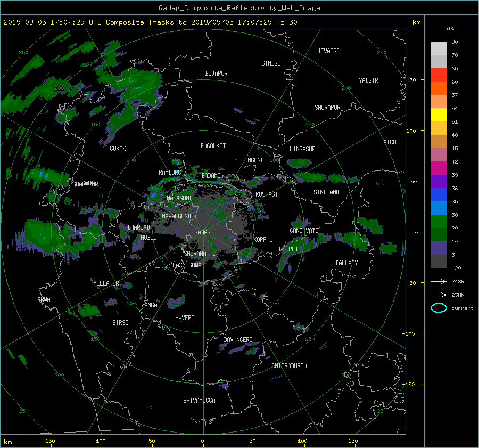Click the cyan current-track ellipse icon
This screenshot has width=479, height=448.
coord(439,308)
